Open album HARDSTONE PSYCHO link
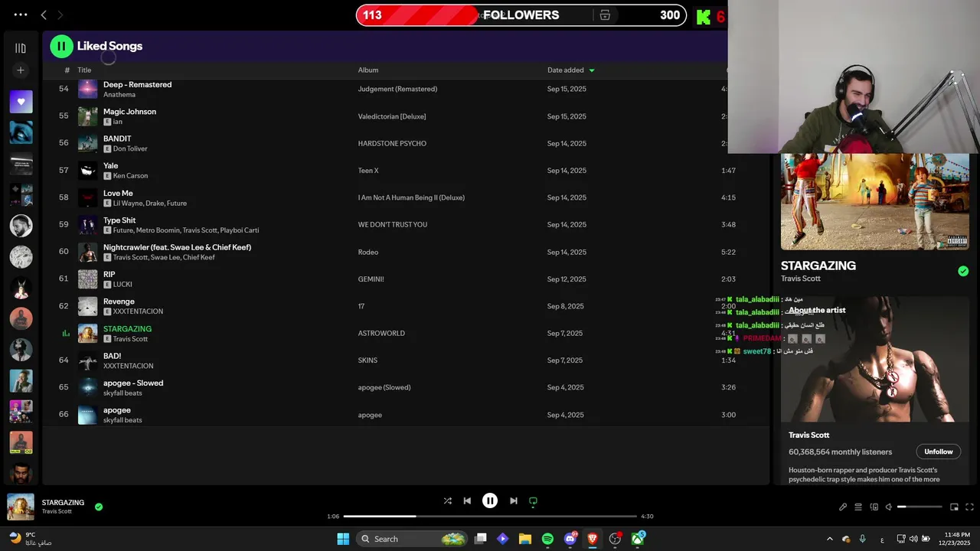Screen dimensions: 980x551 pos(392,144)
